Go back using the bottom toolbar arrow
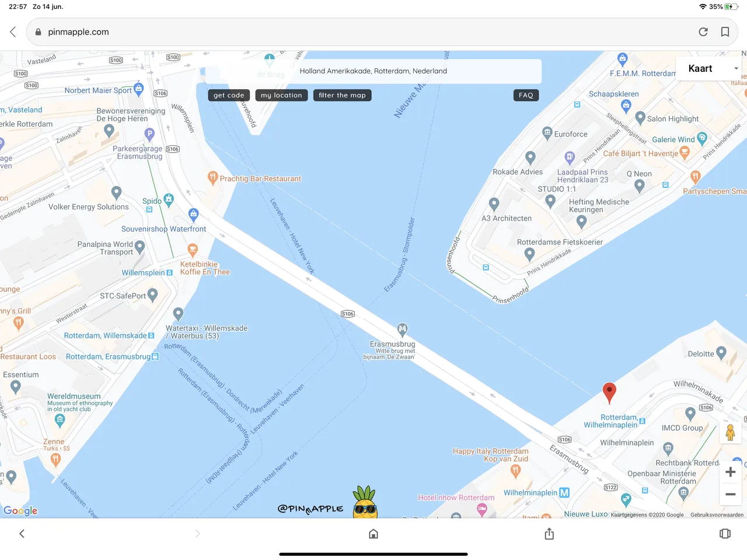747x560 pixels. (22, 534)
